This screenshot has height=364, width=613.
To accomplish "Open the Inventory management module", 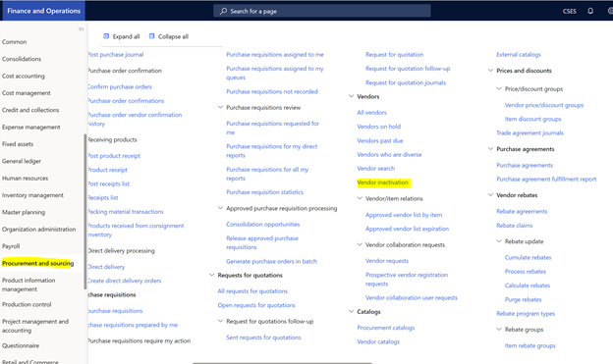I will pyautogui.click(x=32, y=195).
